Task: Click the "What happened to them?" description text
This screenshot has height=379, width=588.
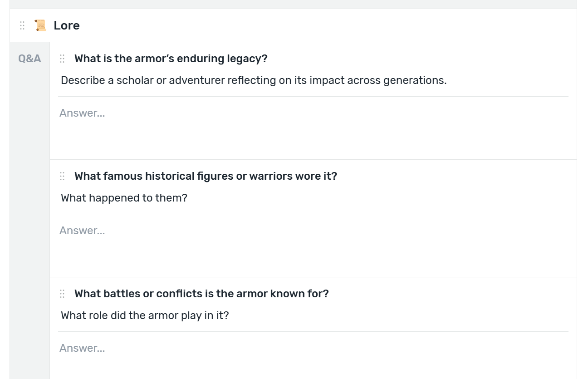Action: click(124, 198)
